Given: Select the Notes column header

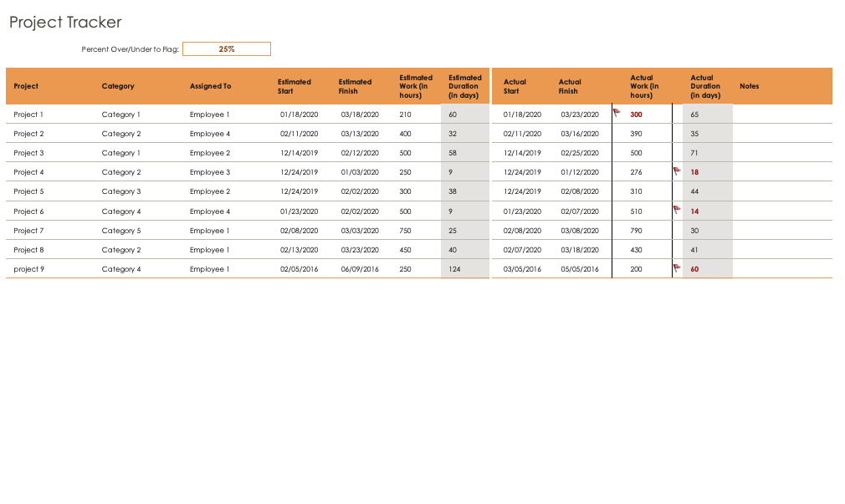Looking at the screenshot, I should coord(750,86).
